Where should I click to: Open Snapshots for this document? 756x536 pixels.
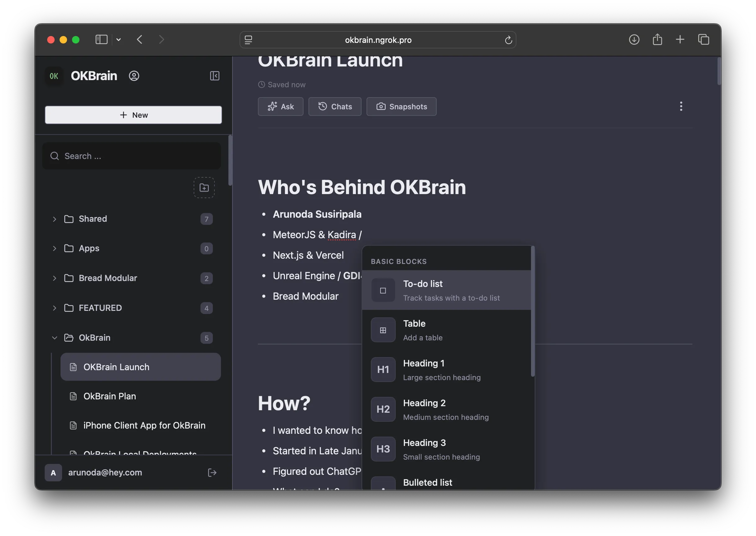coord(401,106)
